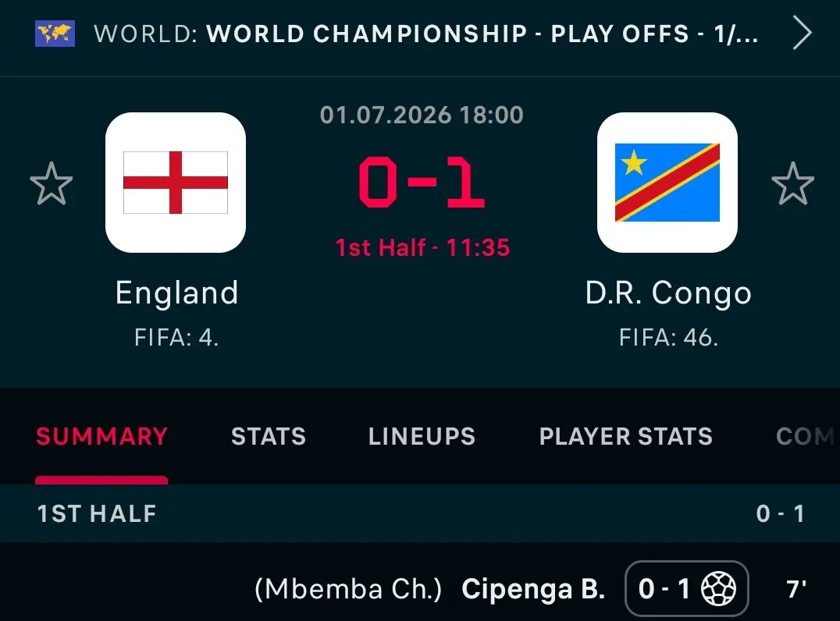This screenshot has width=840, height=621.
Task: Tap the 7' goal minute marker
Action: (796, 590)
